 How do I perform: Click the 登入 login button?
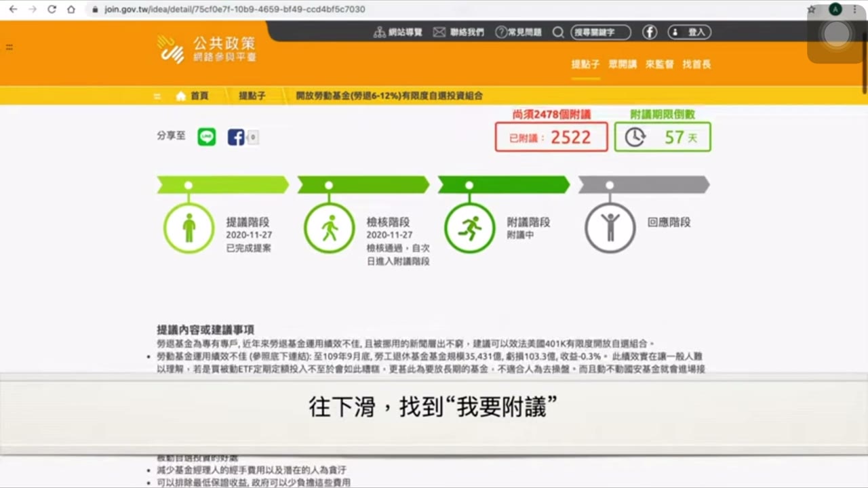pyautogui.click(x=689, y=32)
